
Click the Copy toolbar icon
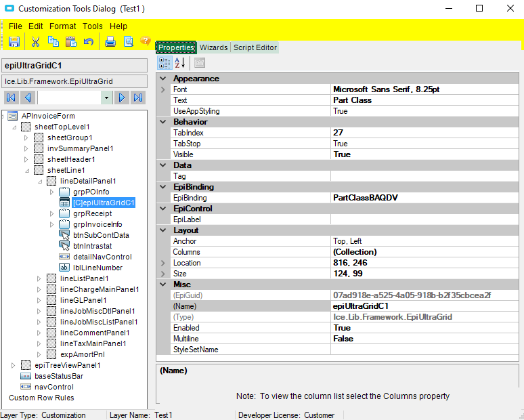[53, 42]
